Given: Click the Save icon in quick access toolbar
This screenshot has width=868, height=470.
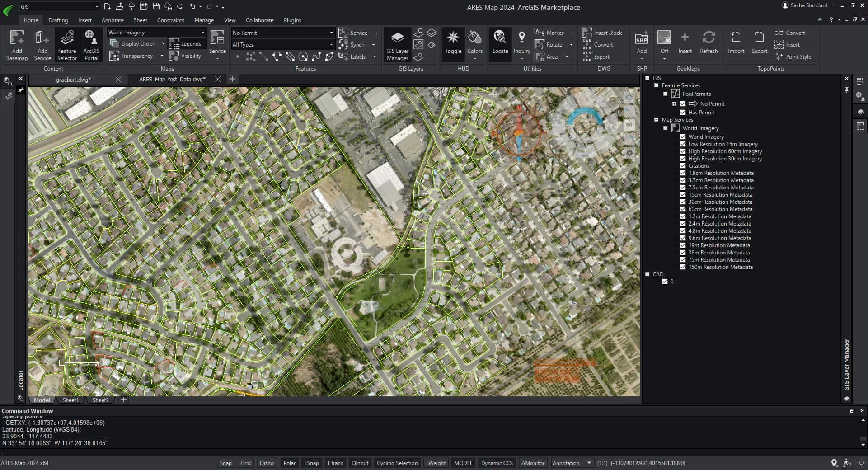Looking at the screenshot, I should (156, 6).
